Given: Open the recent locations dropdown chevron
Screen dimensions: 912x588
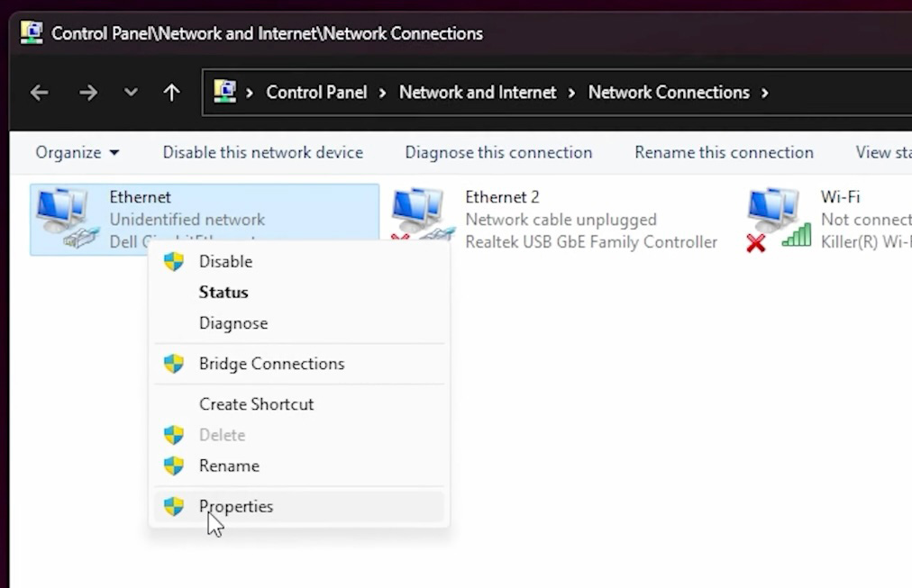Looking at the screenshot, I should click(131, 93).
